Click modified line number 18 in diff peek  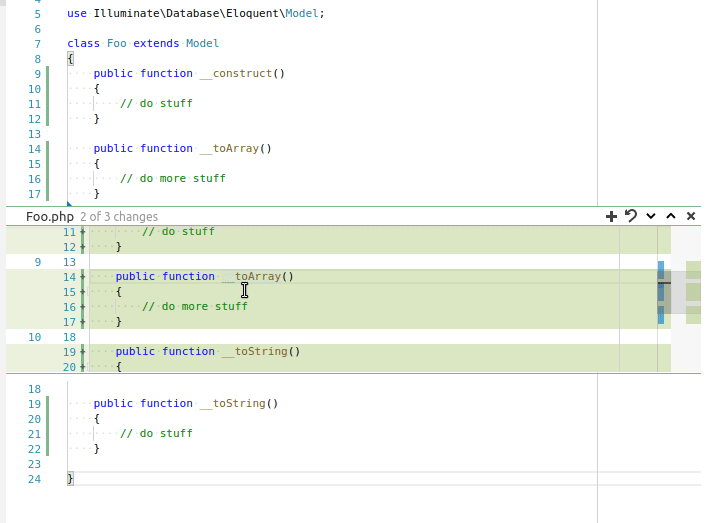(x=69, y=337)
